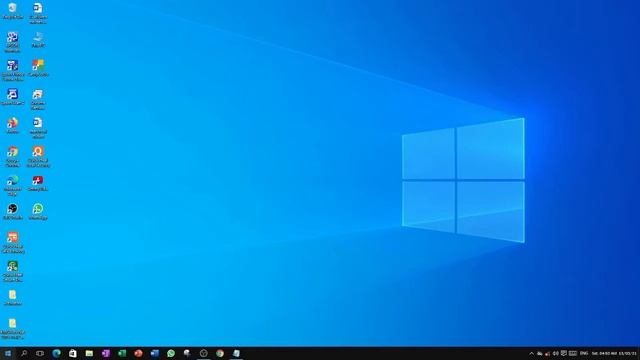Open WhatsApp from the taskbar
The image size is (640, 360).
(x=171, y=353)
